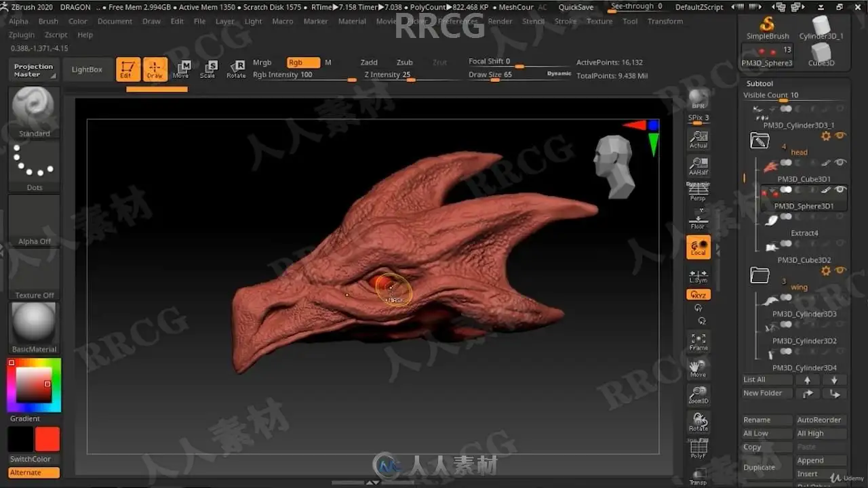This screenshot has width=868, height=488.
Task: Click the LightBox button
Action: pos(87,69)
